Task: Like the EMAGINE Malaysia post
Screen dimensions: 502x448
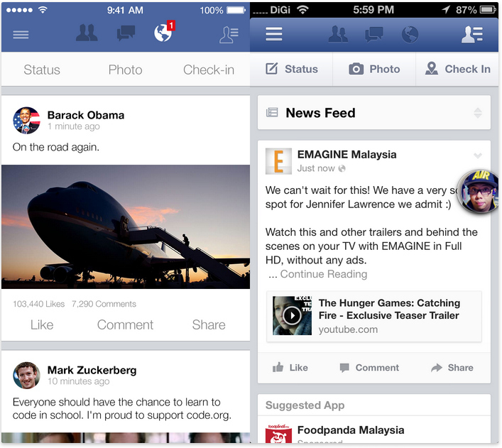Action: point(290,368)
